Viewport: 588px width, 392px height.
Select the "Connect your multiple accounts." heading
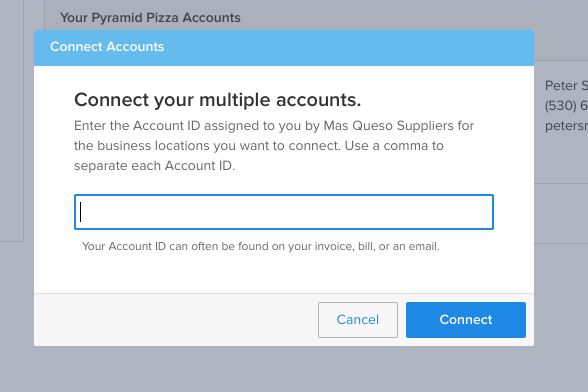[x=218, y=100]
